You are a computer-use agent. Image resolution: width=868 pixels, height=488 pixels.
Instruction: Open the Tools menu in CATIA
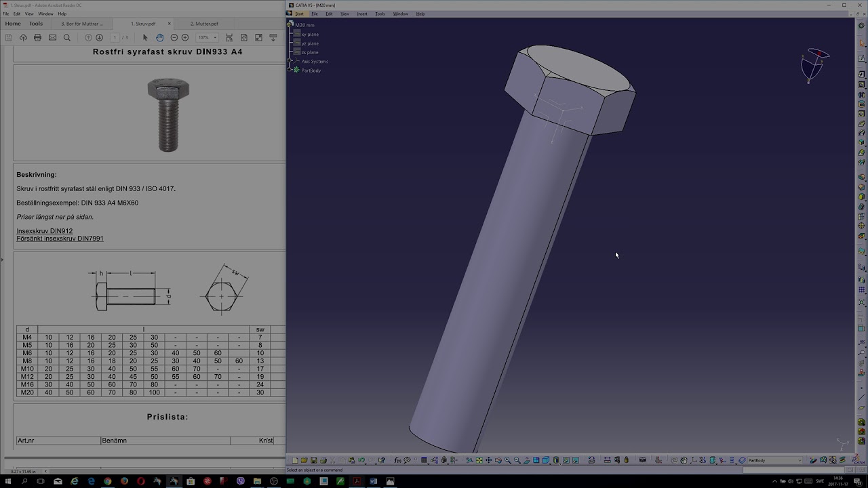[380, 14]
